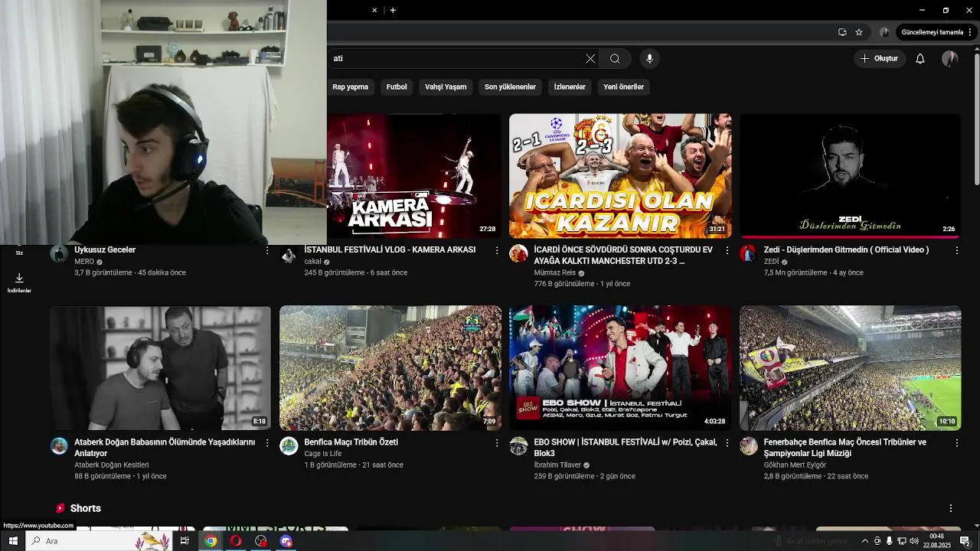The image size is (980, 551).
Task: Click the Windows taskbar Ara search box
Action: coord(100,541)
